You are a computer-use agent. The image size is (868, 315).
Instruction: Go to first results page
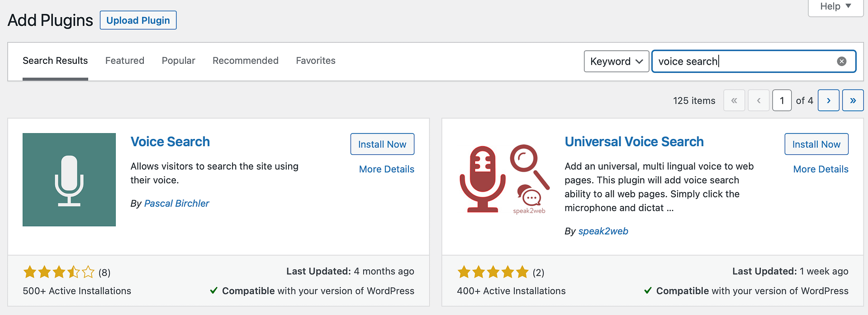tap(734, 100)
